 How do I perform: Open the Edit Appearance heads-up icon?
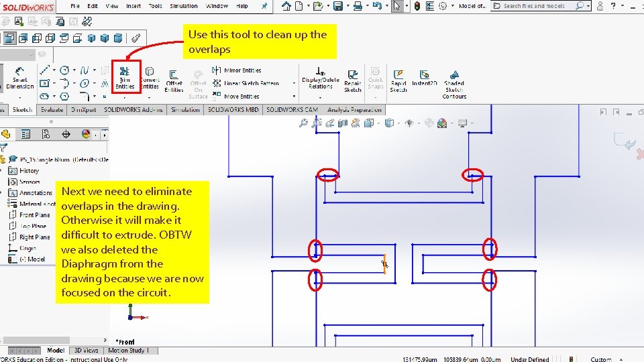pos(429,123)
